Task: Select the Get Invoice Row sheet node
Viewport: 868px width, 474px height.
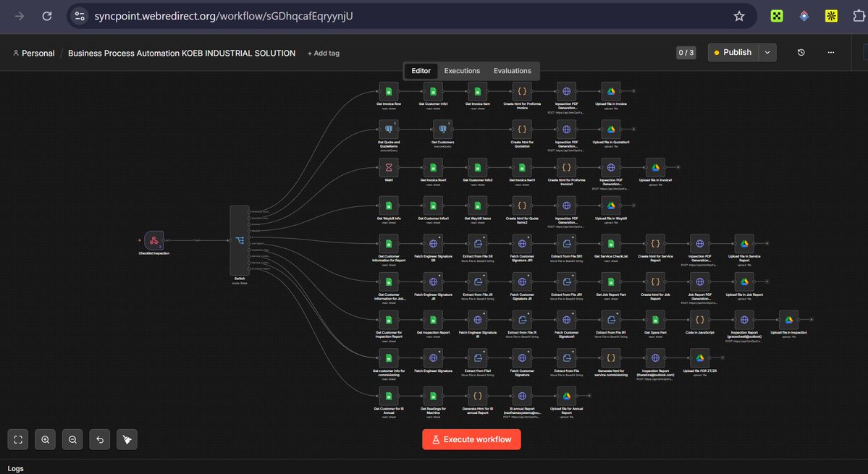Action: pyautogui.click(x=389, y=91)
